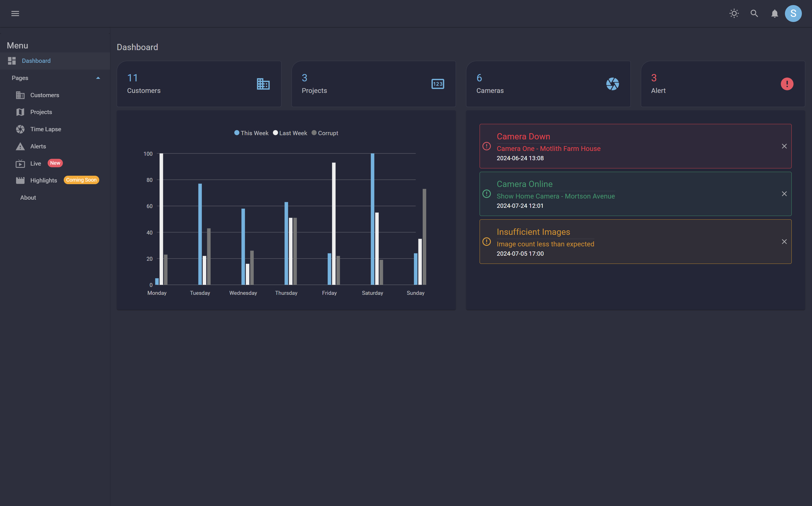Click the red Alert exclamation icon

787,84
